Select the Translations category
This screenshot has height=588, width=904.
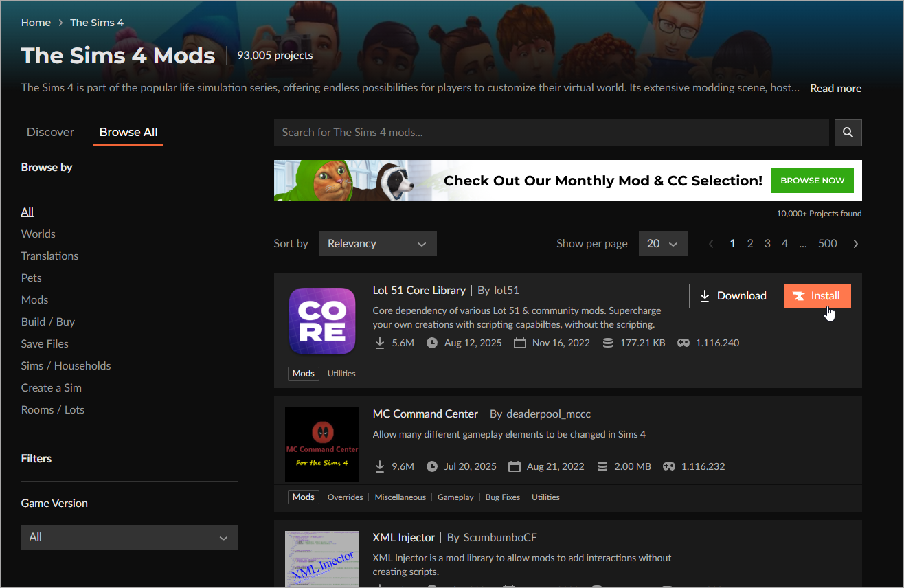(x=50, y=256)
